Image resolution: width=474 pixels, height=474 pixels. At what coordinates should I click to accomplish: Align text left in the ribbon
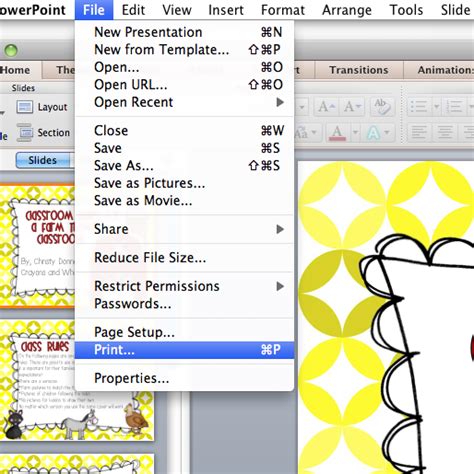(x=419, y=132)
